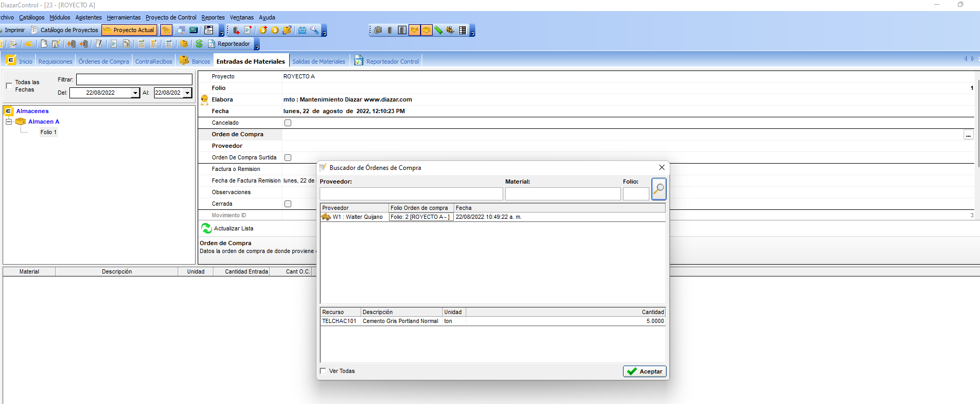Click the wrench tools icon in the toolbar
This screenshot has width=980, height=404.
pos(314,30)
